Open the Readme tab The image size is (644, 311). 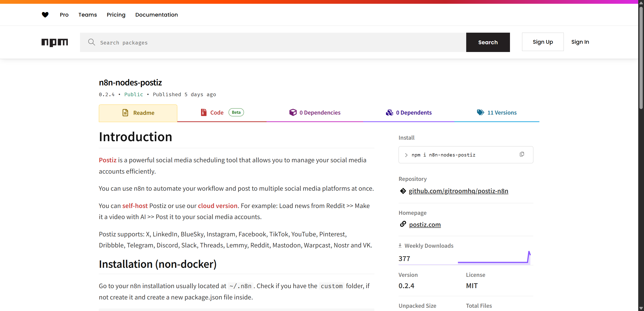[138, 113]
